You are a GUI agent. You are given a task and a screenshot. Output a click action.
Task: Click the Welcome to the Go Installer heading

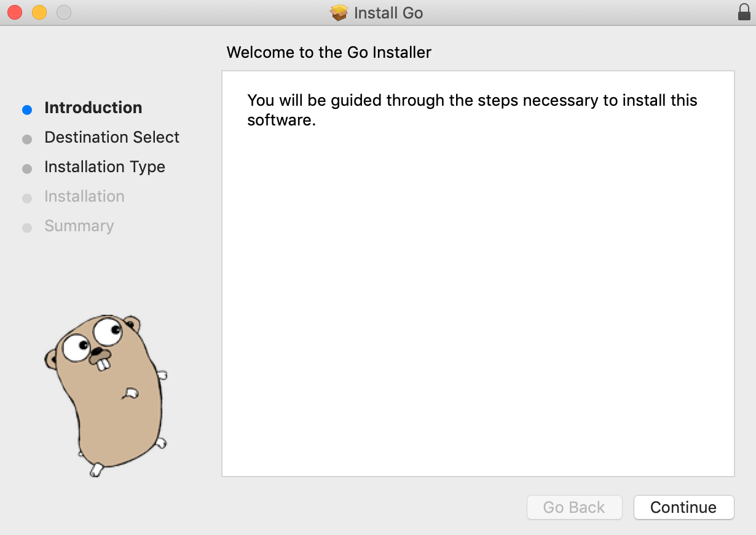tap(329, 52)
